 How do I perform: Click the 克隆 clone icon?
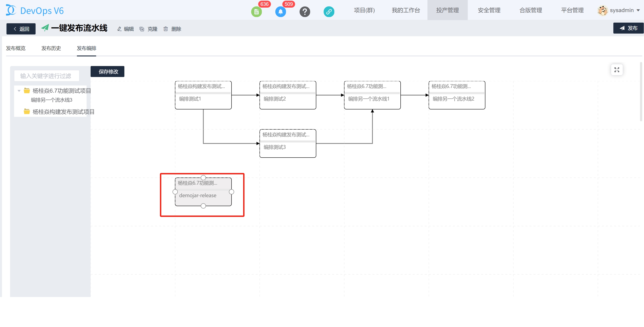point(142,29)
